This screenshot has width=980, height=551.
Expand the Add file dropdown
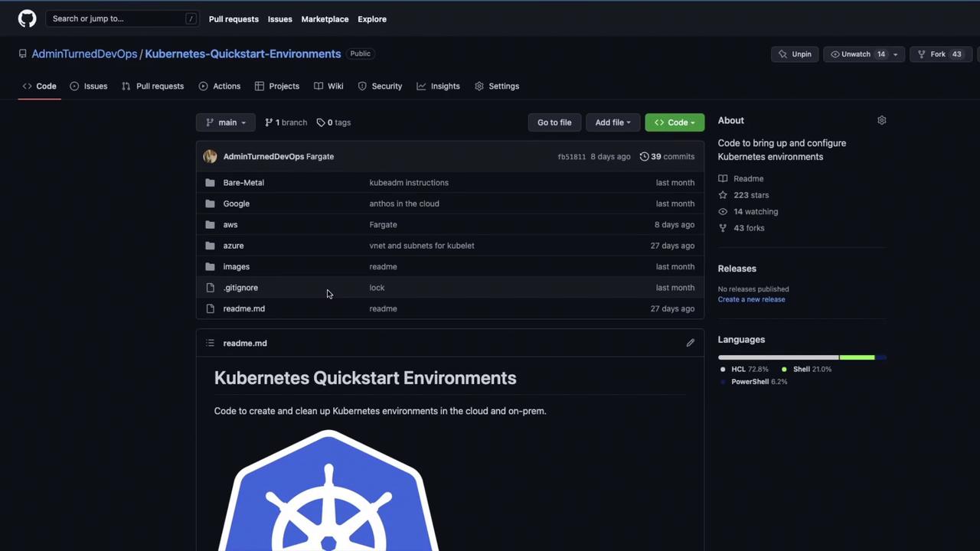point(612,122)
